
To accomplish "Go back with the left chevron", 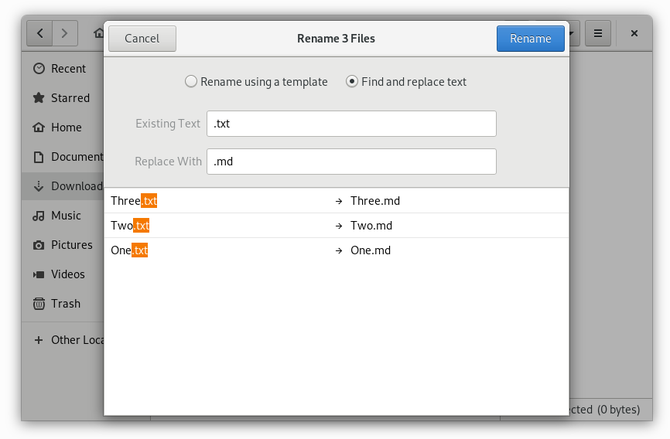I will (x=40, y=33).
